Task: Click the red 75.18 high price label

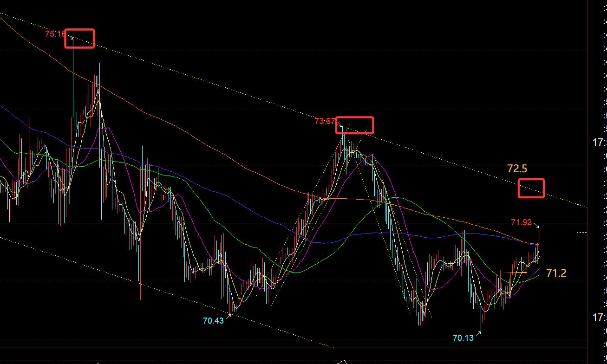Action: [55, 33]
